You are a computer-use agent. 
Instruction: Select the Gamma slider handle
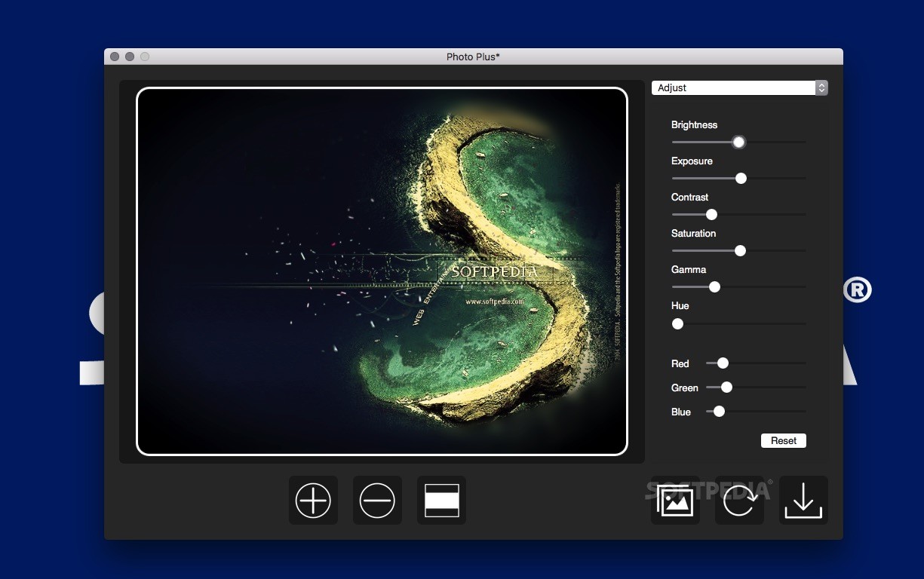pyautogui.click(x=715, y=286)
